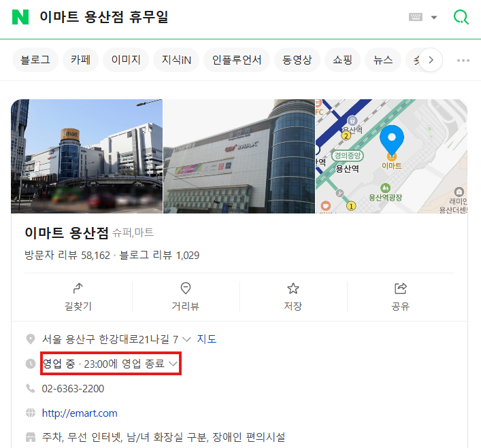Click the location pin icon beside address
Viewport: 481px width, 448px height.
pos(31,339)
